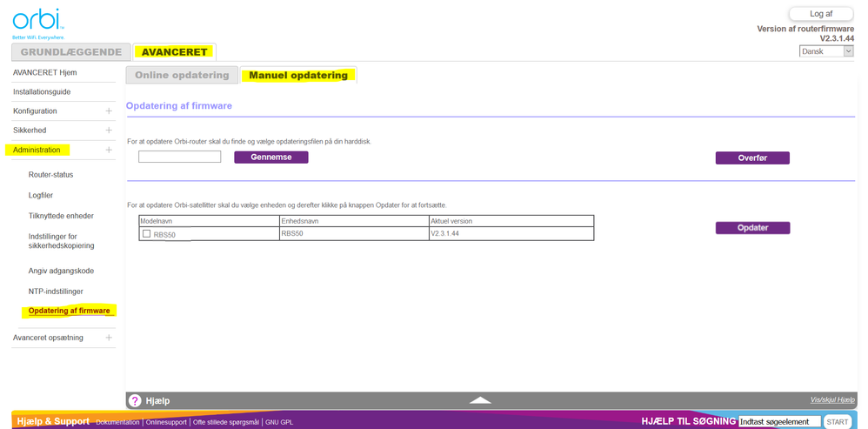The width and height of the screenshot is (868, 429).
Task: Click the Opdater button
Action: click(752, 228)
